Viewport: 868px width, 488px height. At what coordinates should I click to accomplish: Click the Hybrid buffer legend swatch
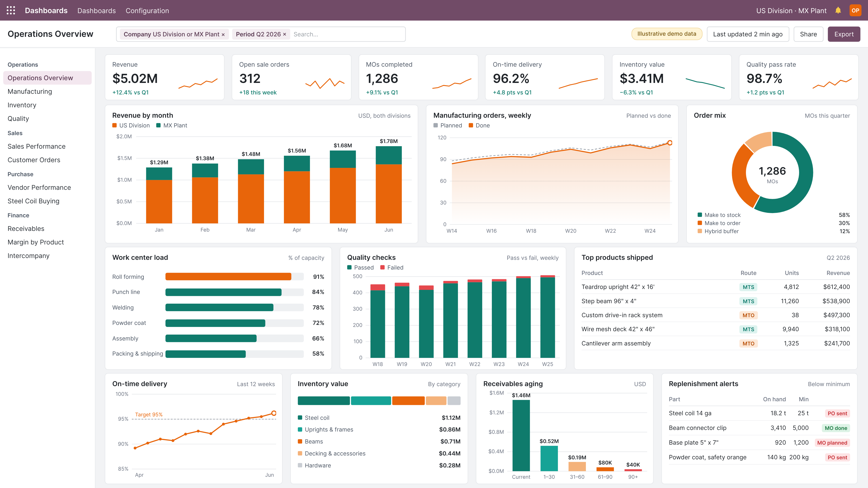click(700, 231)
